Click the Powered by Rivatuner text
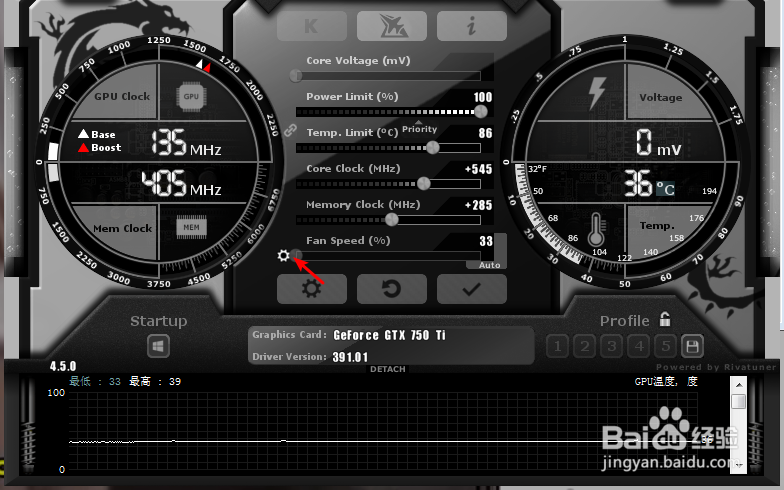784x490 pixels. pos(716,367)
